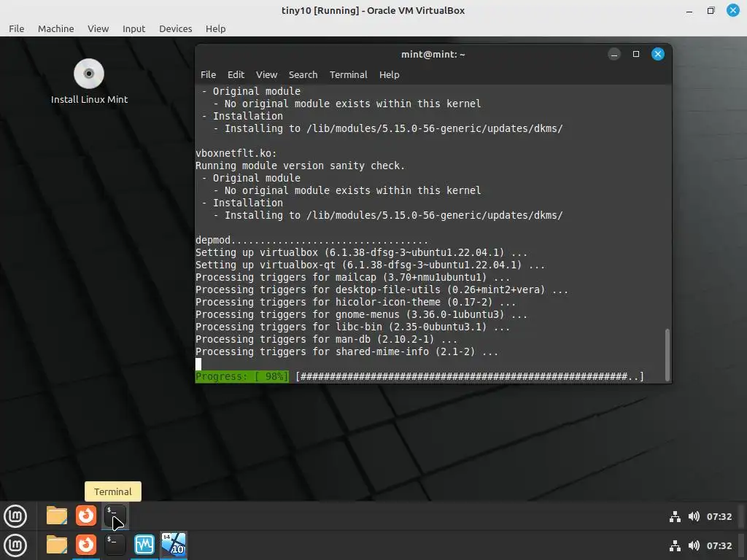This screenshot has height=560, width=747.
Task: Click the hash-mark progress bar in the terminal
Action: [470, 376]
